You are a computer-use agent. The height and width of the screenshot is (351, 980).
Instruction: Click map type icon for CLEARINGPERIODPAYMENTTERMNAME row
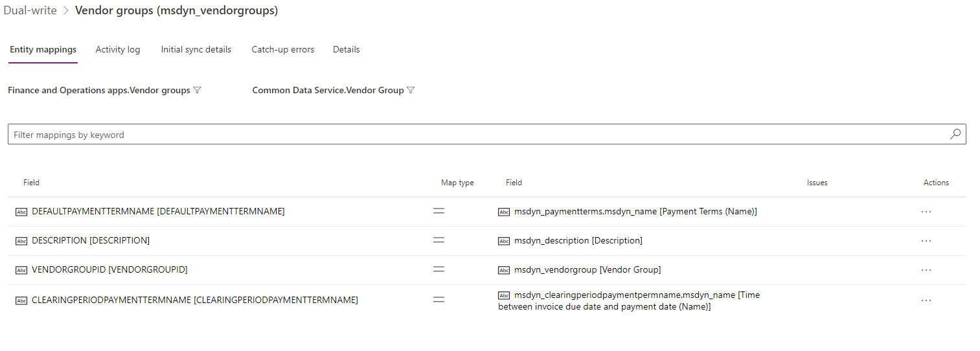click(x=439, y=300)
